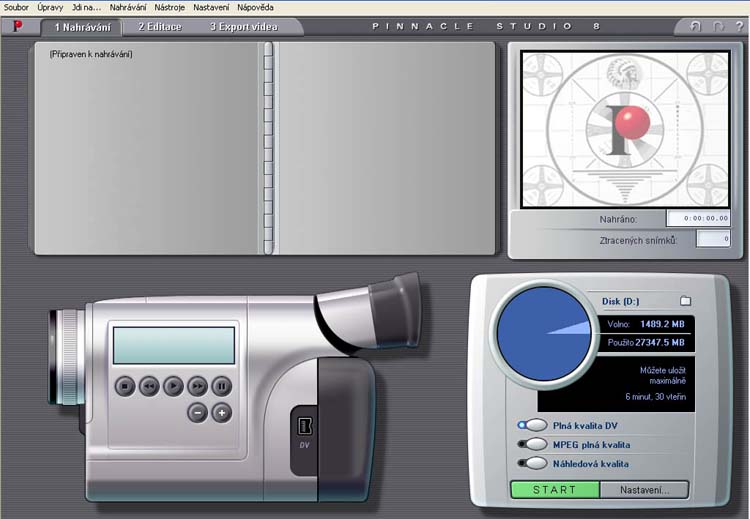Select Náhledová kvalita option

pyautogui.click(x=536, y=463)
